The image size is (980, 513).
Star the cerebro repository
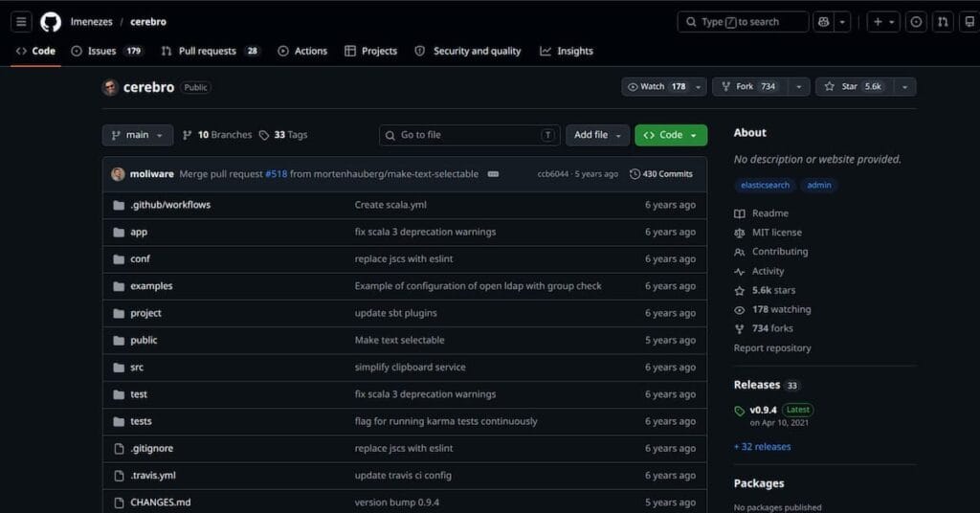(x=854, y=87)
